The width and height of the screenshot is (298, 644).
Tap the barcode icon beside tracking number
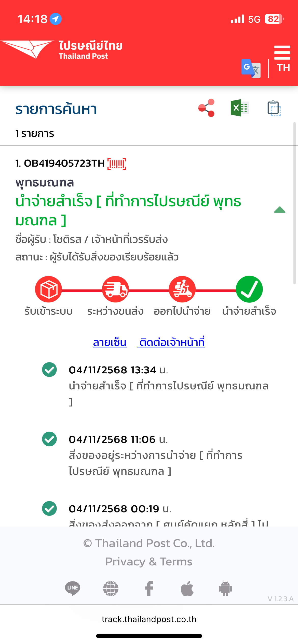click(117, 164)
